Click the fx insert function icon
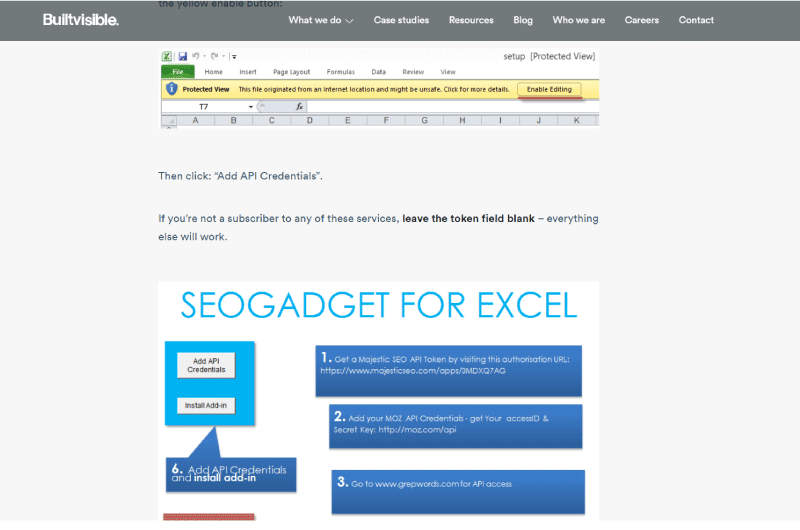The width and height of the screenshot is (800, 530). point(299,107)
